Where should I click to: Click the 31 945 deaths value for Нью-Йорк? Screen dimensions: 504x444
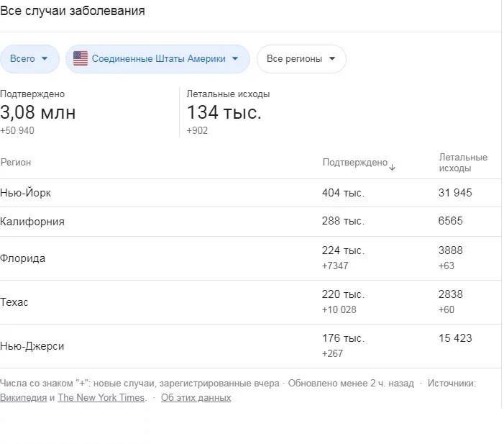pos(455,193)
